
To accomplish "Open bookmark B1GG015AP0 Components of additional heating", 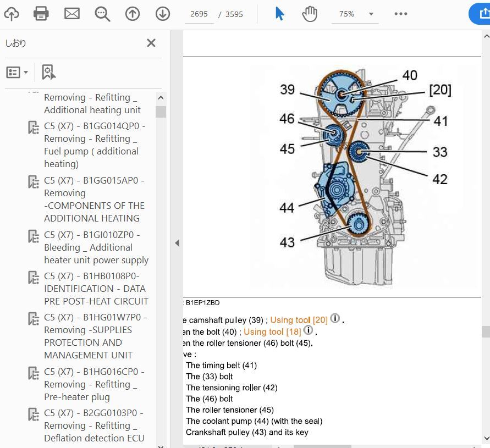I will pyautogui.click(x=95, y=200).
